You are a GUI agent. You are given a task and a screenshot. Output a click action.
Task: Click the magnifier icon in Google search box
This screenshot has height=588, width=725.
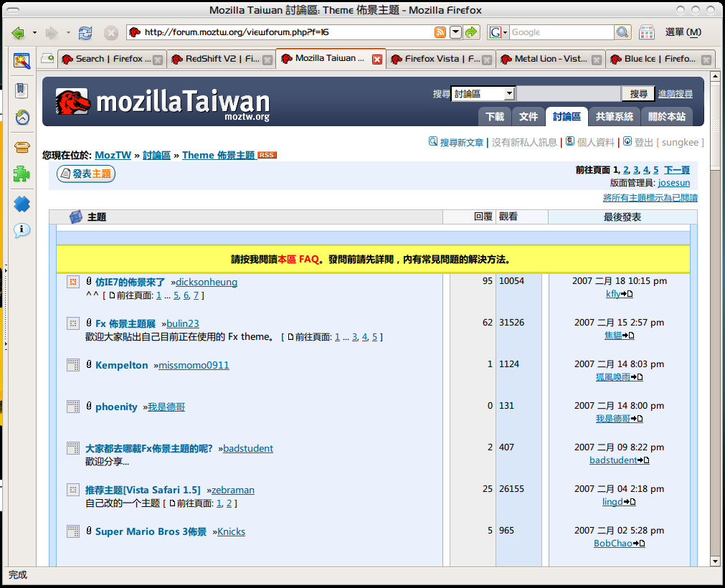click(x=622, y=32)
